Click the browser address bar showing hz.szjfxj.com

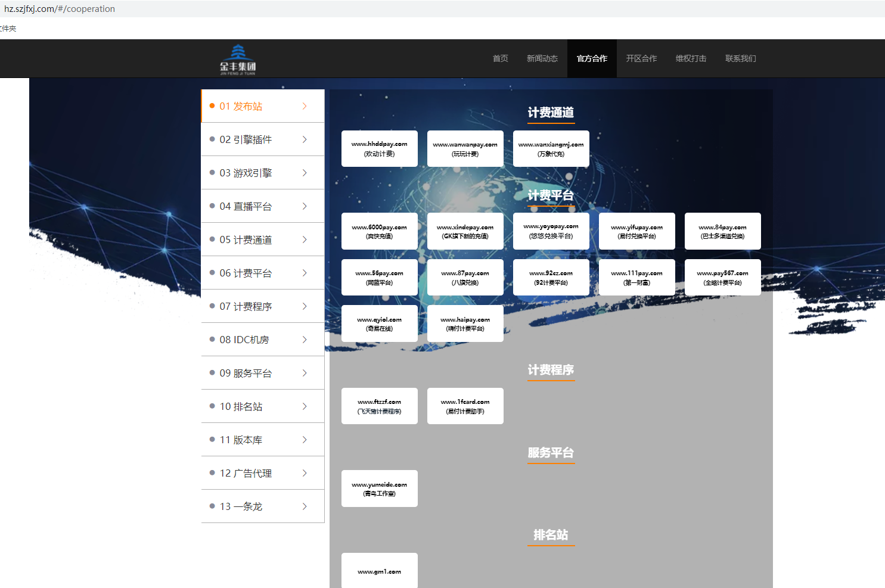60,8
